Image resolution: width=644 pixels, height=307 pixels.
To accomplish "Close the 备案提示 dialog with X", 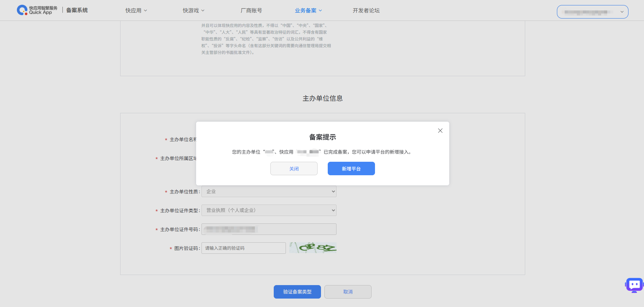I will [440, 131].
